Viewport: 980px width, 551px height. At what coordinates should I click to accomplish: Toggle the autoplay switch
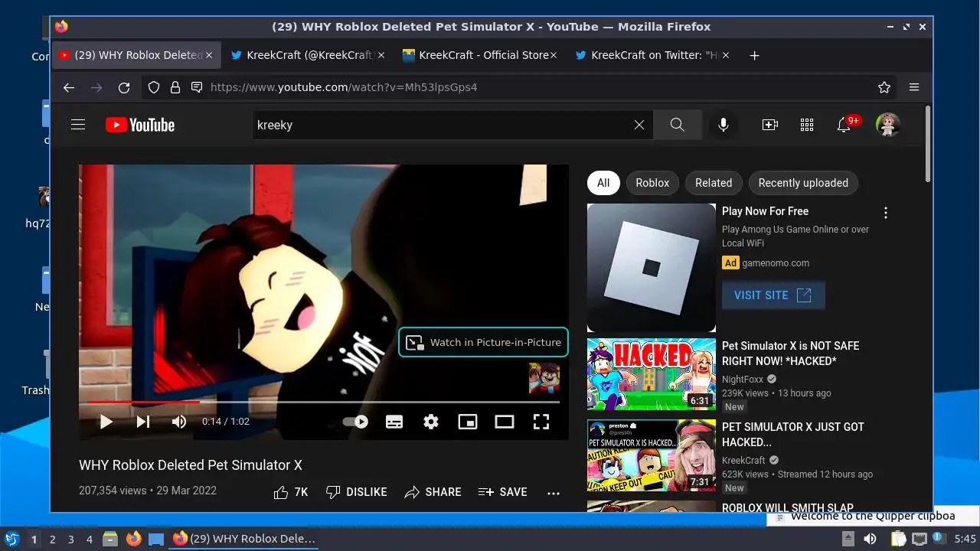point(355,422)
